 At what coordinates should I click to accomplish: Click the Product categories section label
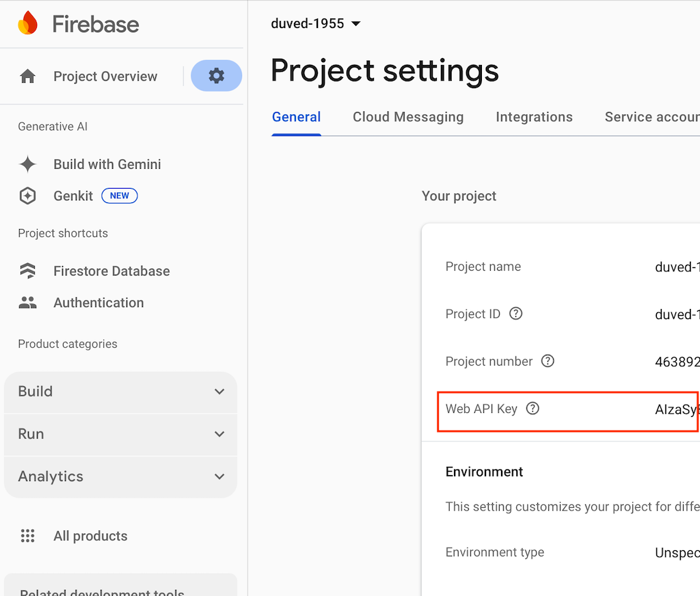[68, 344]
